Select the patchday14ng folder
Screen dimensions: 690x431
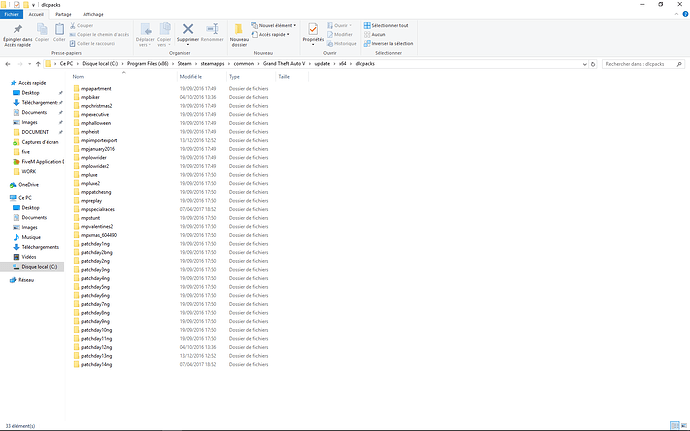pos(96,365)
